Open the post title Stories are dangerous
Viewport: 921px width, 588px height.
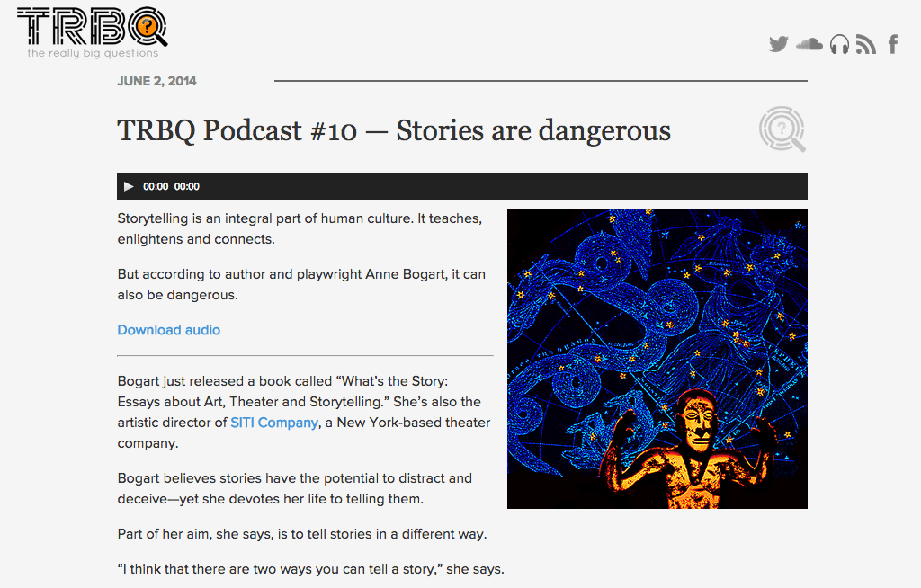(x=394, y=130)
